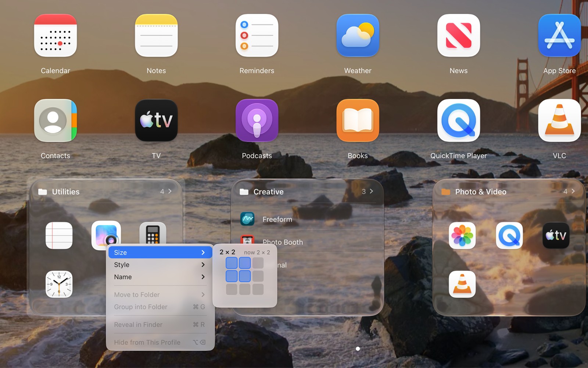
Task: Select Hide from This Profile item
Action: point(160,342)
